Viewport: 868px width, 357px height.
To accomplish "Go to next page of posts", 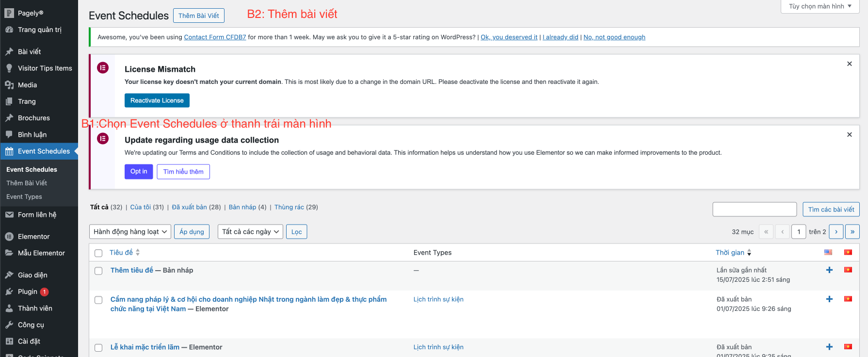I will [x=836, y=232].
